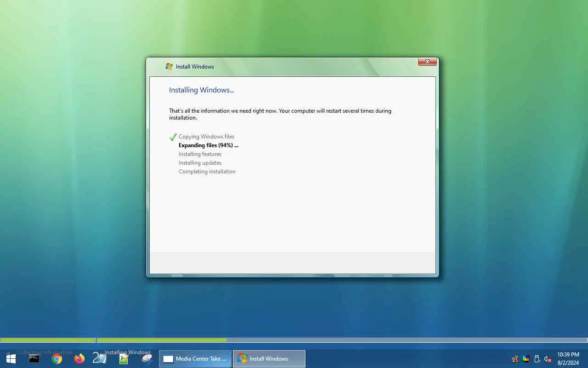Click the muted volume tray icon
This screenshot has height=368, width=588.
[548, 359]
